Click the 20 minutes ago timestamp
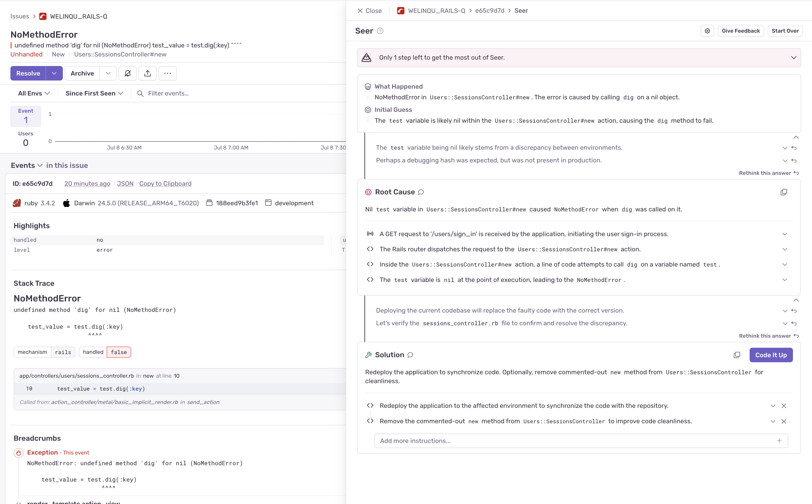Viewport: 812px width, 504px height. [x=87, y=184]
